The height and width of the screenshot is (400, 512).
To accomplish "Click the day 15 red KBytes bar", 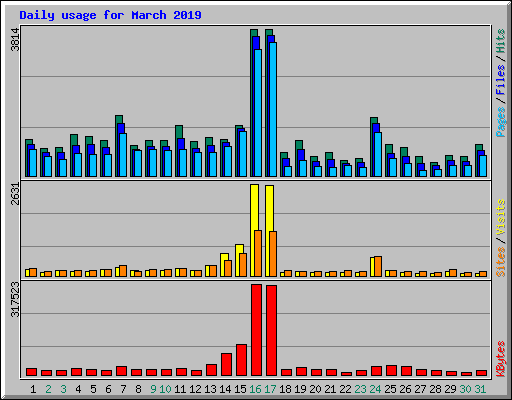I will click(x=241, y=360).
